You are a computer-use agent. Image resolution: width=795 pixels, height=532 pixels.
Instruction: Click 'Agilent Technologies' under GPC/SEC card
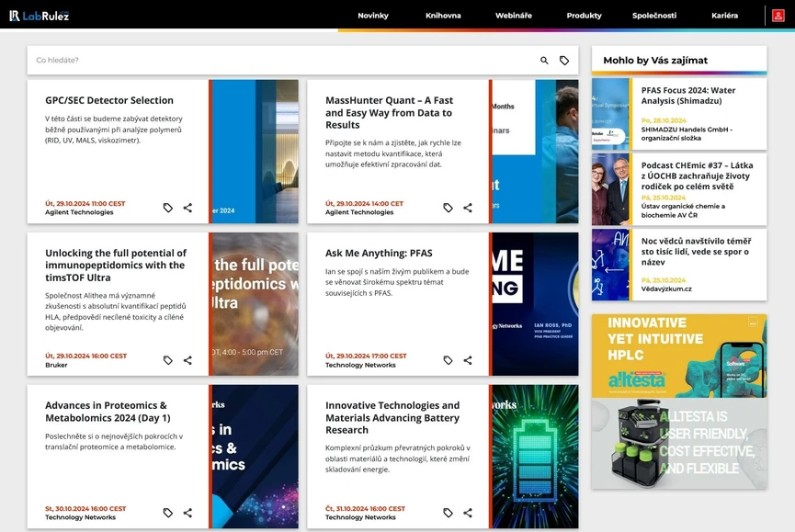(x=79, y=212)
